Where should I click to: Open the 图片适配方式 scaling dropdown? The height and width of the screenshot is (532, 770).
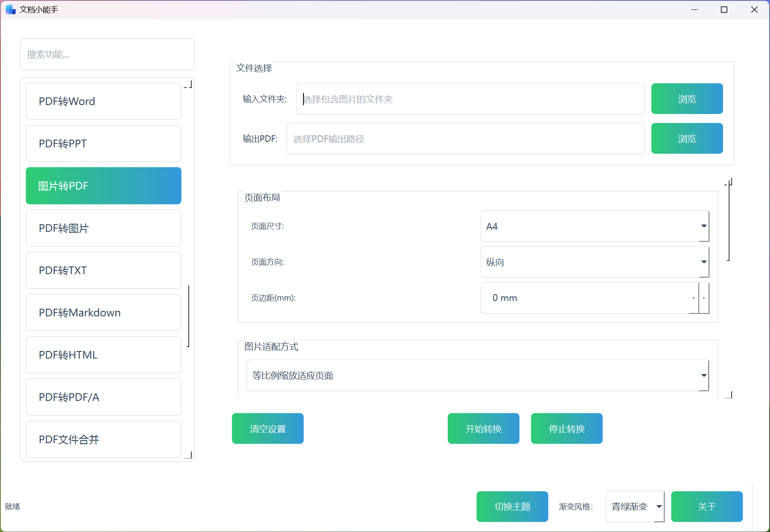(x=477, y=376)
